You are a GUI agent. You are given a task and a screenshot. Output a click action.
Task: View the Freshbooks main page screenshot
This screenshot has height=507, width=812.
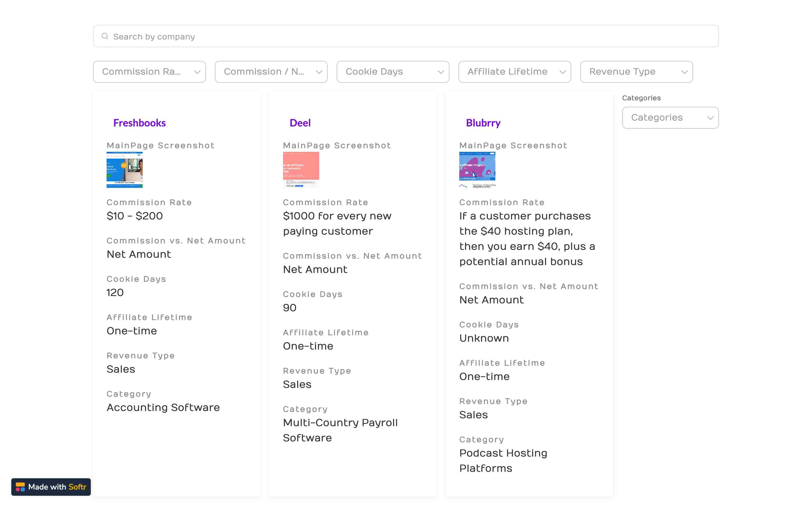125,170
